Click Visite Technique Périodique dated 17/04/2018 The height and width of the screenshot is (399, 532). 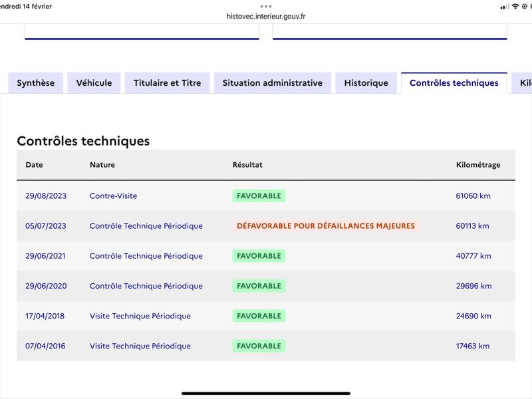[140, 316]
